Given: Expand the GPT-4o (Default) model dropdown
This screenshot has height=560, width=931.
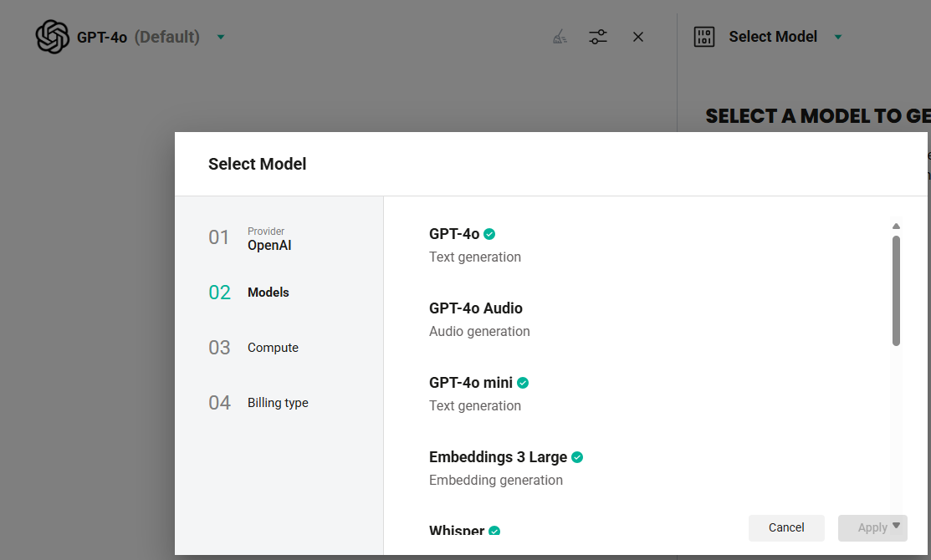Looking at the screenshot, I should point(221,37).
